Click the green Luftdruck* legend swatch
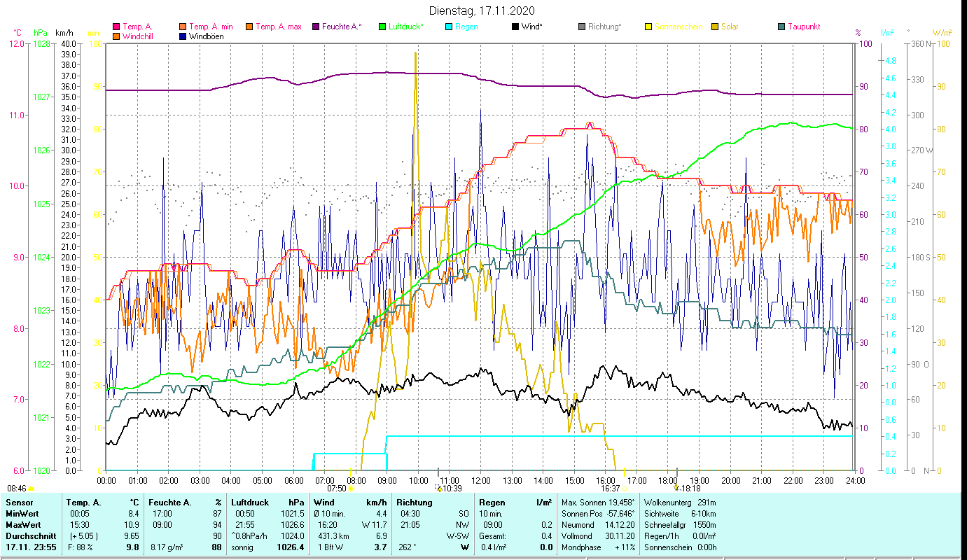Image resolution: width=967 pixels, height=560 pixels. coord(382,27)
